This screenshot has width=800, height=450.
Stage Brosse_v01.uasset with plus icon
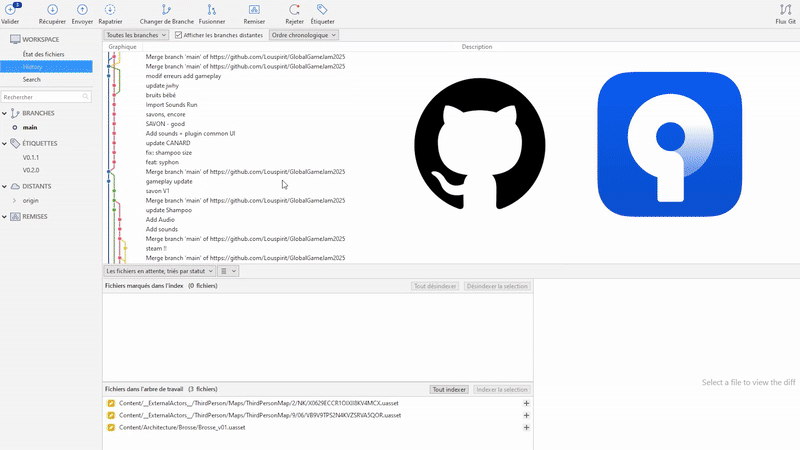point(526,428)
